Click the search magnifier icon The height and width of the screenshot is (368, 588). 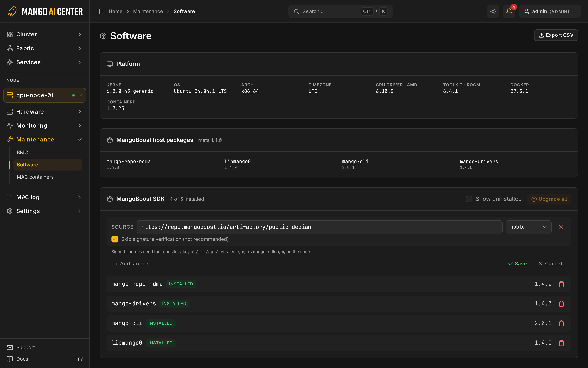[296, 11]
